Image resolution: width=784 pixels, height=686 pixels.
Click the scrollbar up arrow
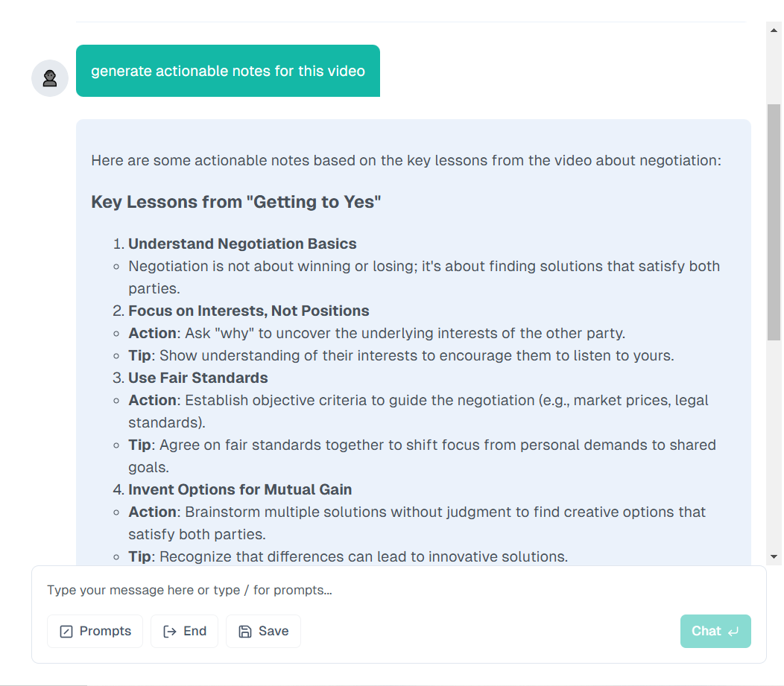[x=774, y=31]
